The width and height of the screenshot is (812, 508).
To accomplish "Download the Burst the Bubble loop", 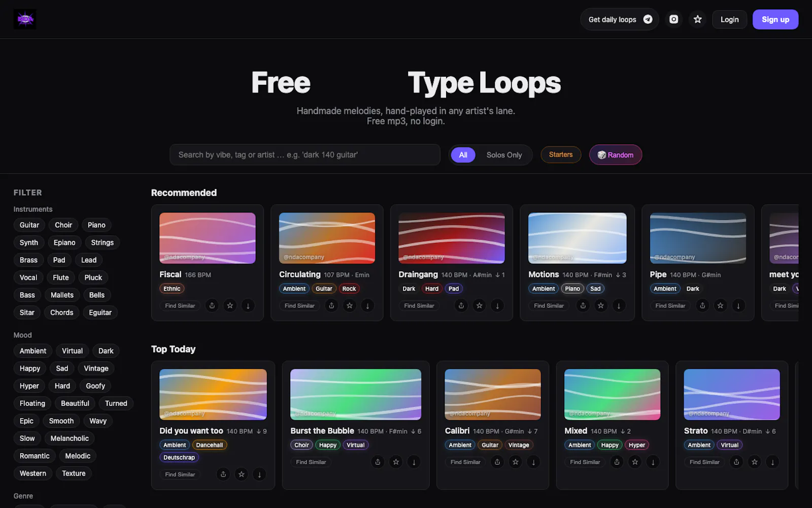I will 414,462.
